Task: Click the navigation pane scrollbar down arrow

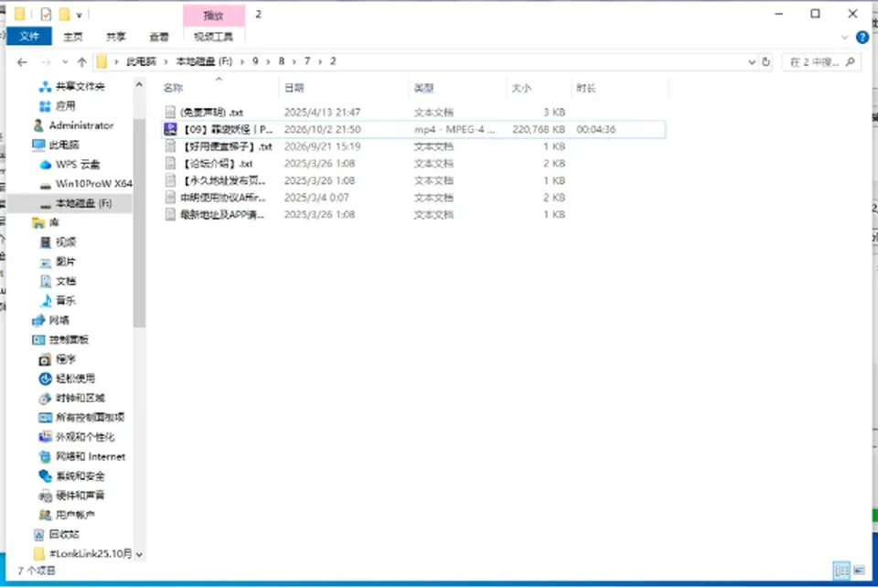Action: pos(139,554)
